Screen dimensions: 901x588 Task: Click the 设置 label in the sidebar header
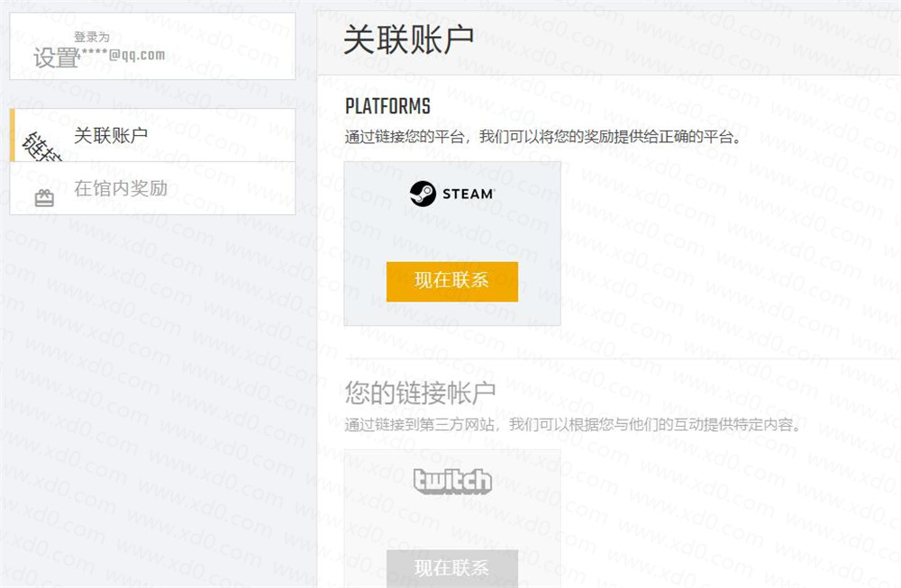(56, 58)
